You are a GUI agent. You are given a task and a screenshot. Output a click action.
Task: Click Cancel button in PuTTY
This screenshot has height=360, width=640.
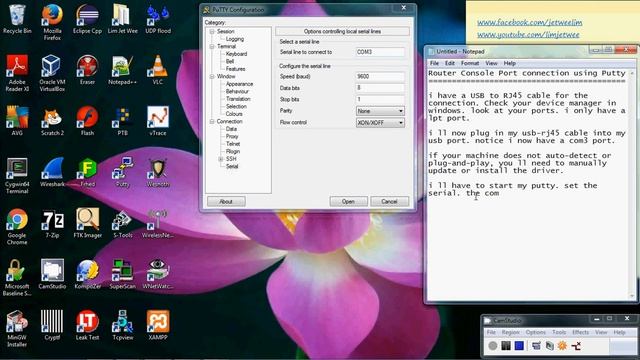[x=389, y=201]
